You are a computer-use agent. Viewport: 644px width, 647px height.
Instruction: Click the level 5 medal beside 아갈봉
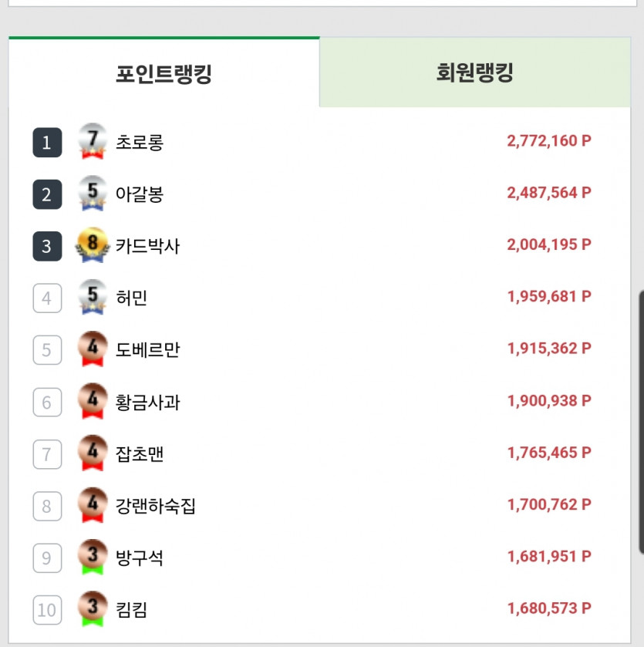click(x=93, y=194)
